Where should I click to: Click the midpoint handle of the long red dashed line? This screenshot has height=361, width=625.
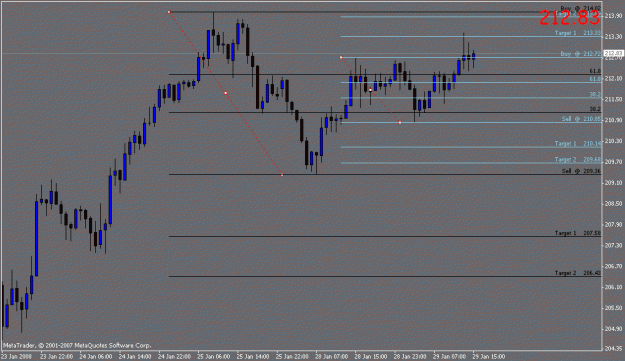tap(226, 93)
